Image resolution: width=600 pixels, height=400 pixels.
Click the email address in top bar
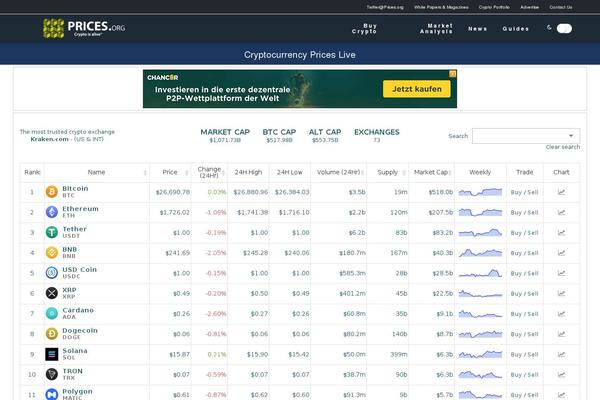coord(385,7)
